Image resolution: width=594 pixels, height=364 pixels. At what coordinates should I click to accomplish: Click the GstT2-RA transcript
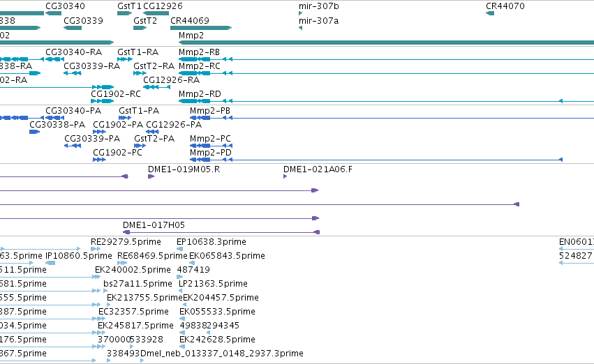point(140,73)
